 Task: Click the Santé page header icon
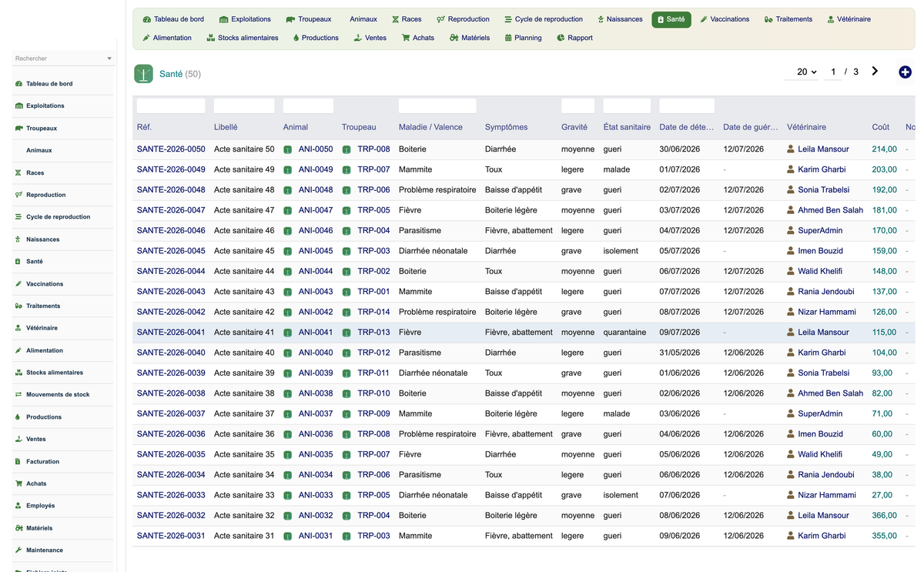[143, 74]
